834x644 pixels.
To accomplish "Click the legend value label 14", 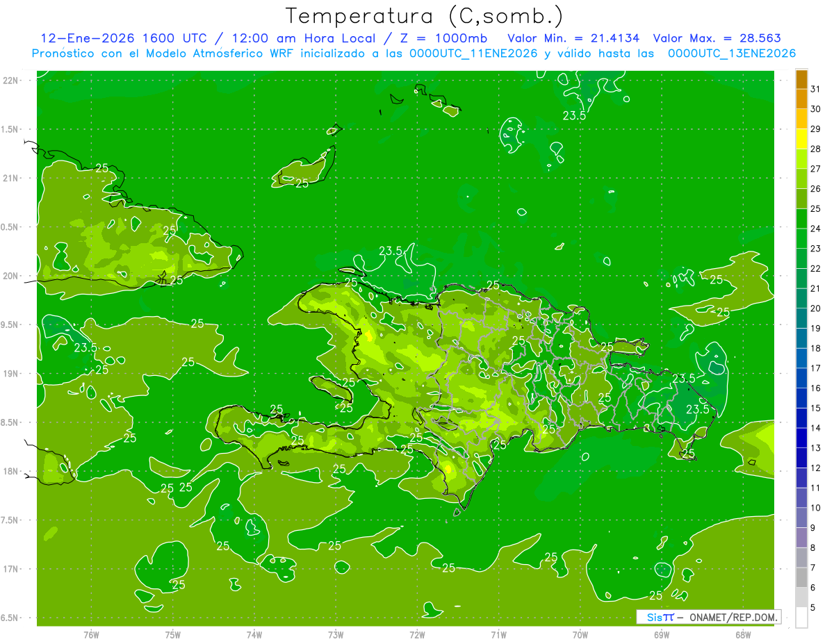I will coord(816,428).
